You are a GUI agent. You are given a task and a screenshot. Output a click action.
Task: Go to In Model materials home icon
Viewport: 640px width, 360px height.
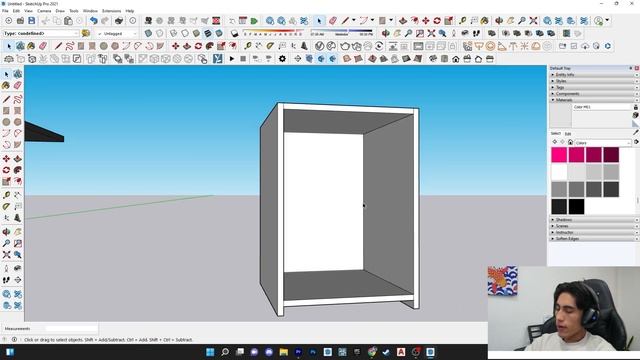coord(570,142)
